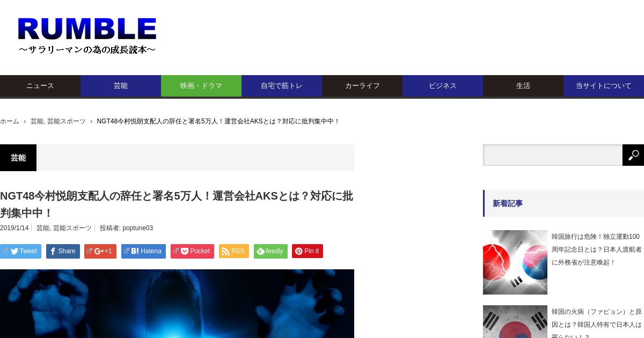Go to ホーム breadcrumb link
This screenshot has width=644, height=338.
click(x=10, y=121)
